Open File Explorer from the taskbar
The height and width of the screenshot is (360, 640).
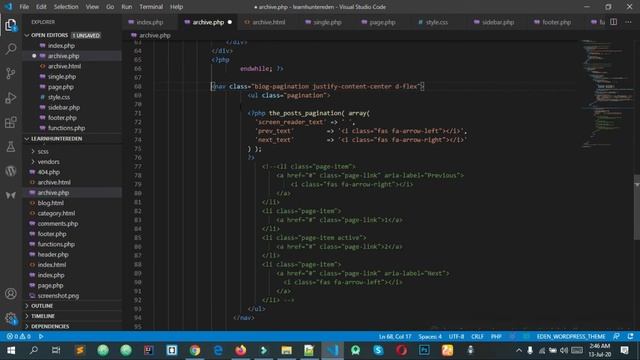pos(287,350)
